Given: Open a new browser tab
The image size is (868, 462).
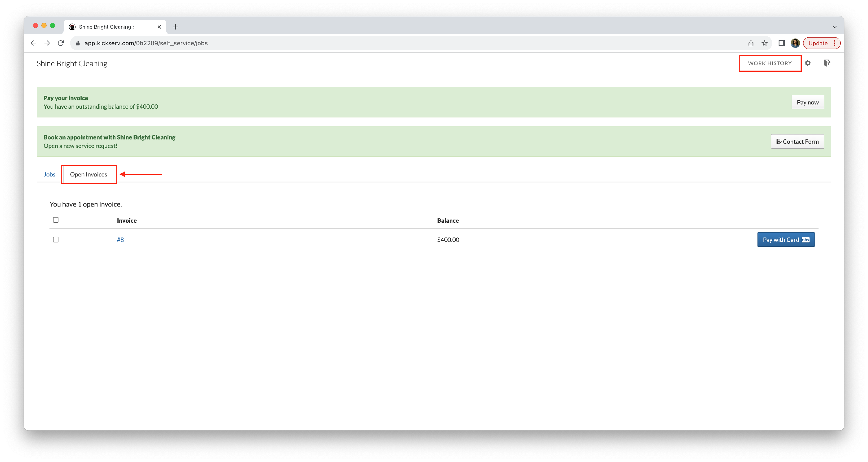Looking at the screenshot, I should pyautogui.click(x=175, y=27).
